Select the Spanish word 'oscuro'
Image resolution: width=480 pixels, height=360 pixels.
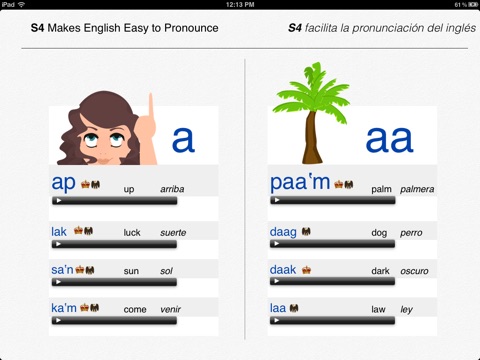414,271
